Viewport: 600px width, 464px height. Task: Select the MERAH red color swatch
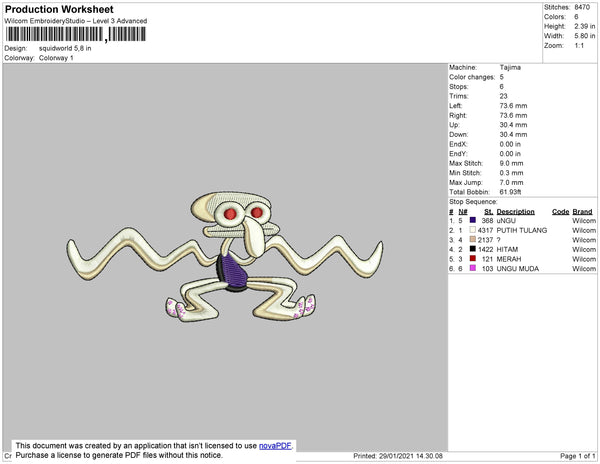click(473, 259)
